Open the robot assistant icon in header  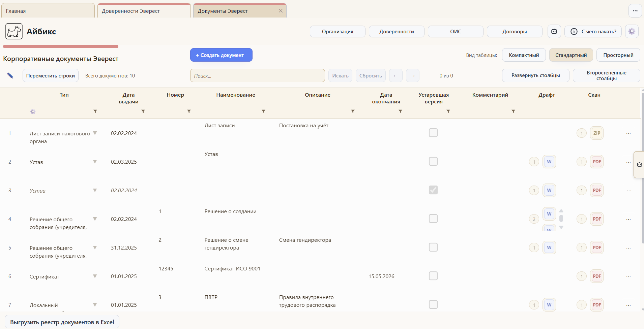554,31
